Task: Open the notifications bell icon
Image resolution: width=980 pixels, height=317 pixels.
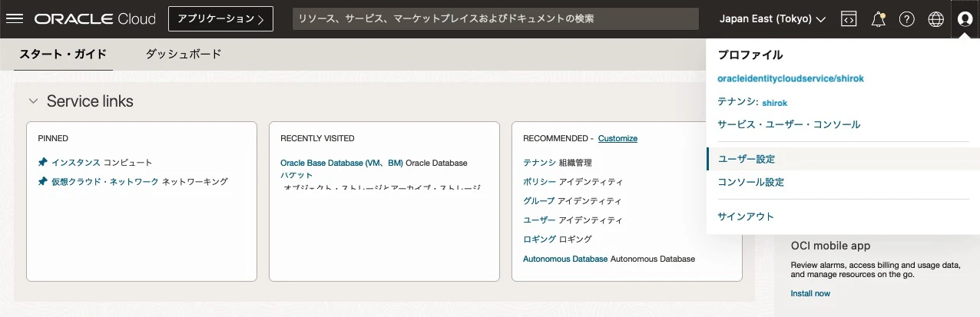Action: 879,19
